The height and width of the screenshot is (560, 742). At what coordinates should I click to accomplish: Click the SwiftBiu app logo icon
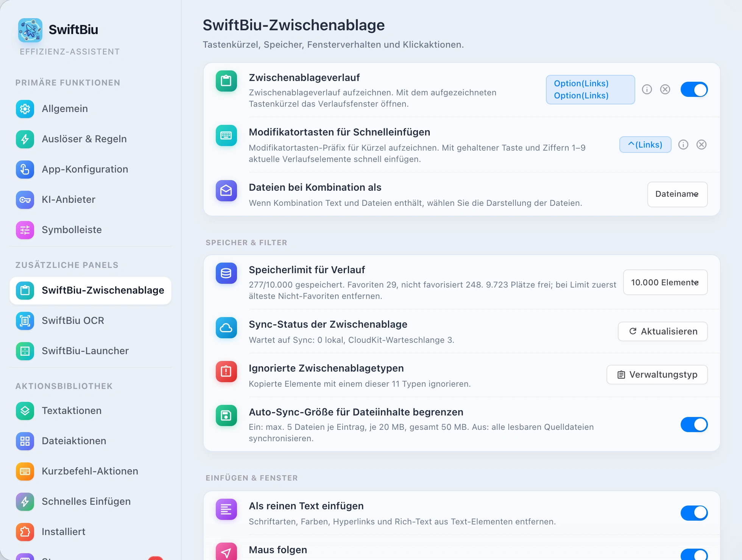point(30,30)
